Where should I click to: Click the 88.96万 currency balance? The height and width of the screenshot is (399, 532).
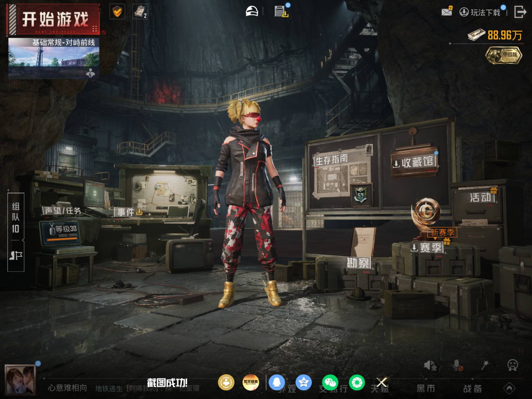(495, 35)
